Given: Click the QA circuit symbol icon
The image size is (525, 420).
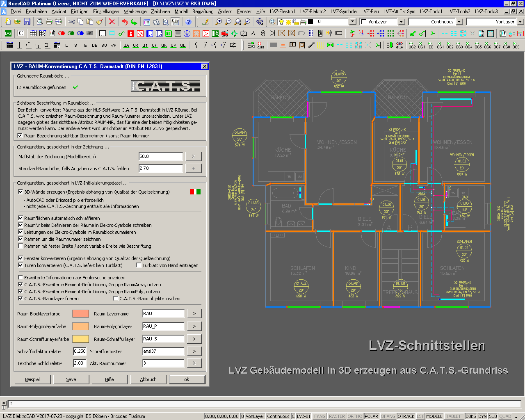Looking at the screenshot, I should (x=126, y=46).
